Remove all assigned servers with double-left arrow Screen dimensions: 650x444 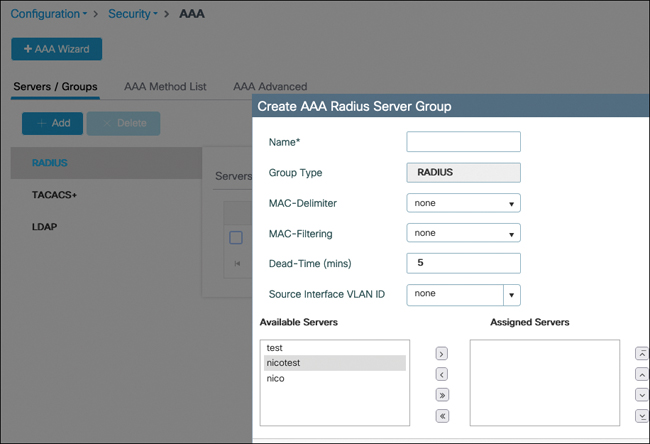442,415
